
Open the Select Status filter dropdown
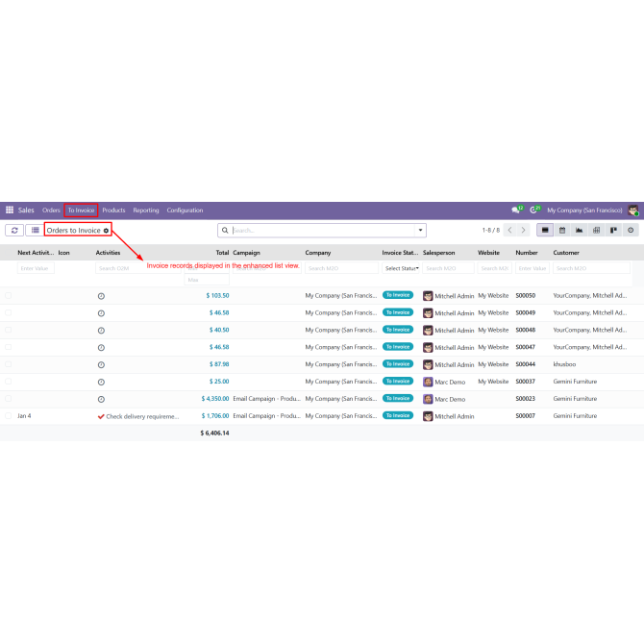pyautogui.click(x=402, y=268)
